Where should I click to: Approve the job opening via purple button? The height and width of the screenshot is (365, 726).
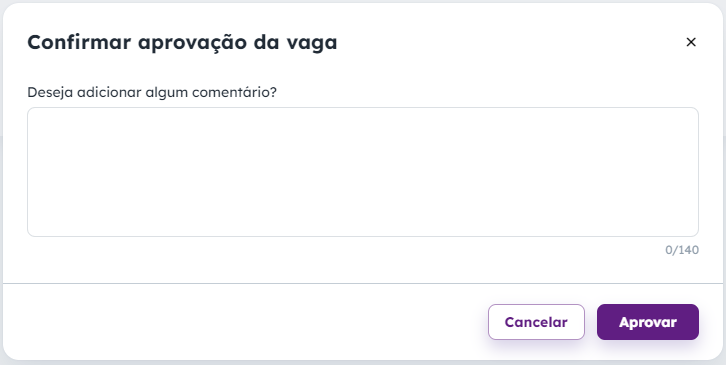(648, 322)
